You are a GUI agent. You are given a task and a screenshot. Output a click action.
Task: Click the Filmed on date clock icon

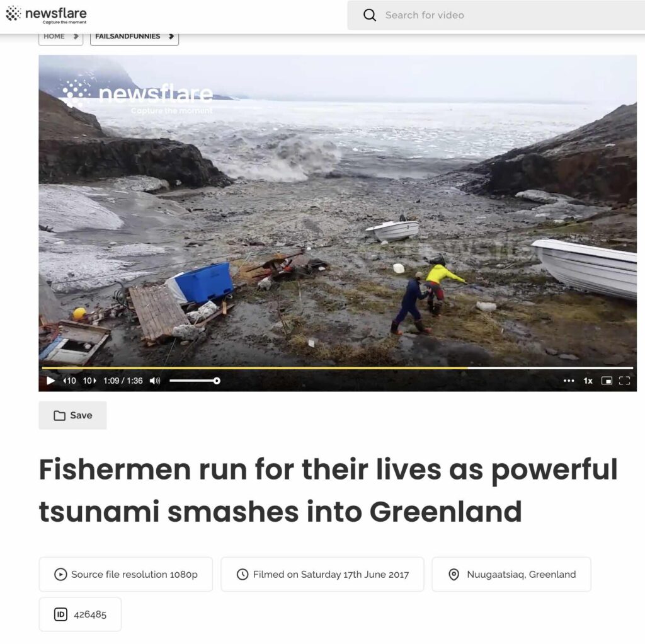(x=243, y=574)
